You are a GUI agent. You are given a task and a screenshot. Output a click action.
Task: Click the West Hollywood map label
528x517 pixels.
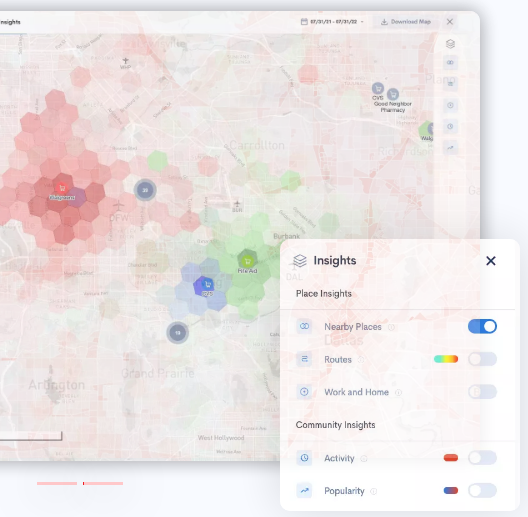[x=221, y=438]
